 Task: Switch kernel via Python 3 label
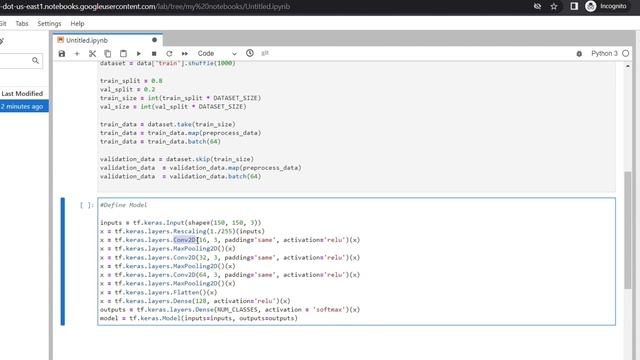coord(604,53)
